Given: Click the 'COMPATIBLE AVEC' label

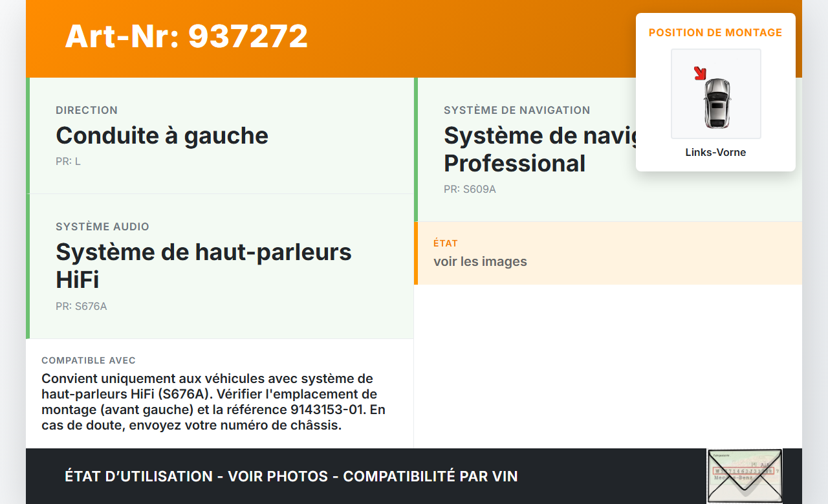Looking at the screenshot, I should tap(89, 360).
